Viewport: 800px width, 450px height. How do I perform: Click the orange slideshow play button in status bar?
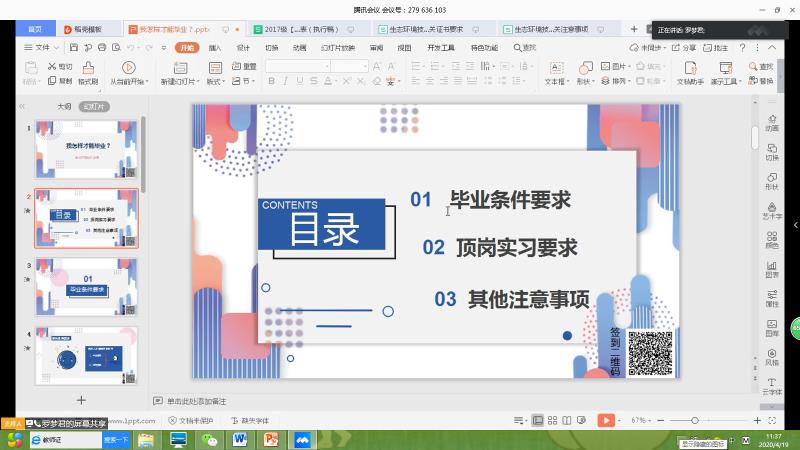point(606,421)
